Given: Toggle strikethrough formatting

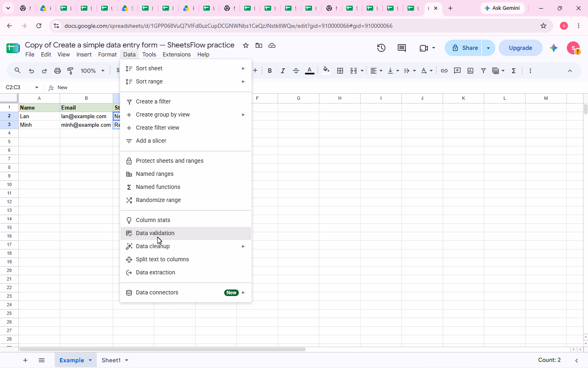Looking at the screenshot, I should [x=296, y=71].
